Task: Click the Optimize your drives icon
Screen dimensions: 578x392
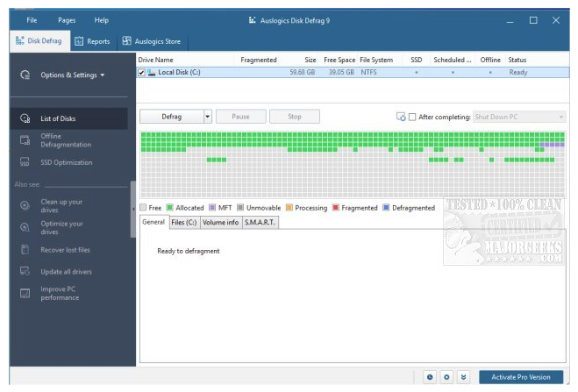Action: 25,227
